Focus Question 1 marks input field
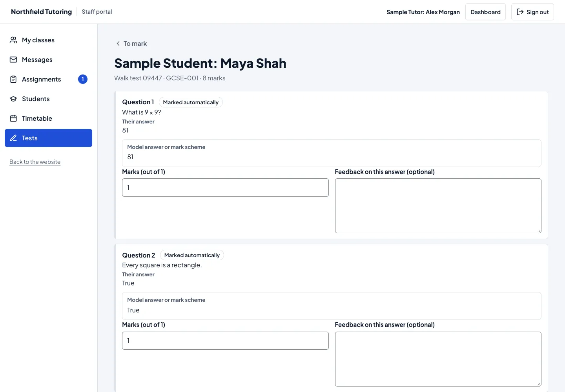The image size is (565, 392). point(225,187)
